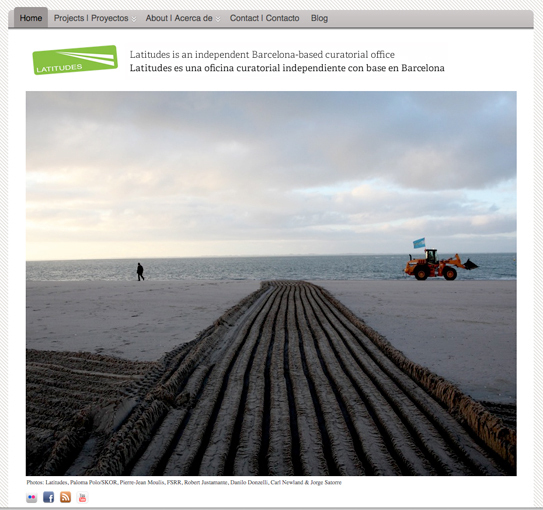The height and width of the screenshot is (510, 543).
Task: Click the English tagline about Barcelona-based curatorial office
Action: [x=262, y=55]
